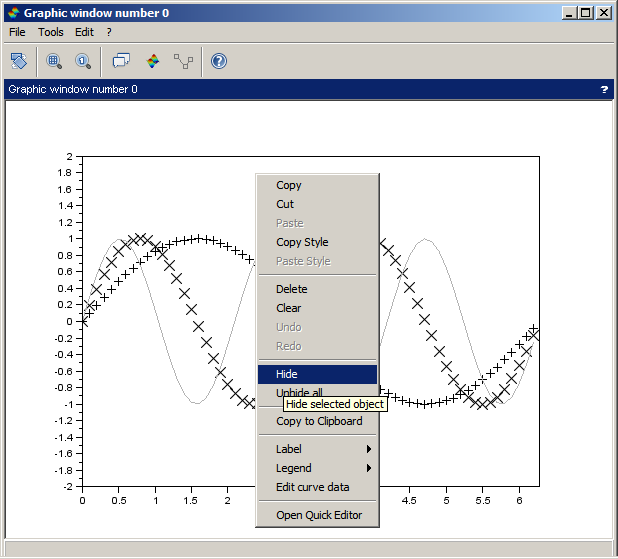Click the colorful axes properties icon
Image resolution: width=618 pixels, height=559 pixels.
coord(152,61)
